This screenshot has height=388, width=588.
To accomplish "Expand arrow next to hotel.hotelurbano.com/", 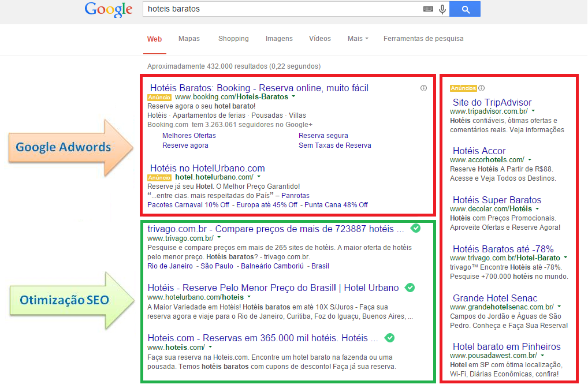I will [259, 177].
